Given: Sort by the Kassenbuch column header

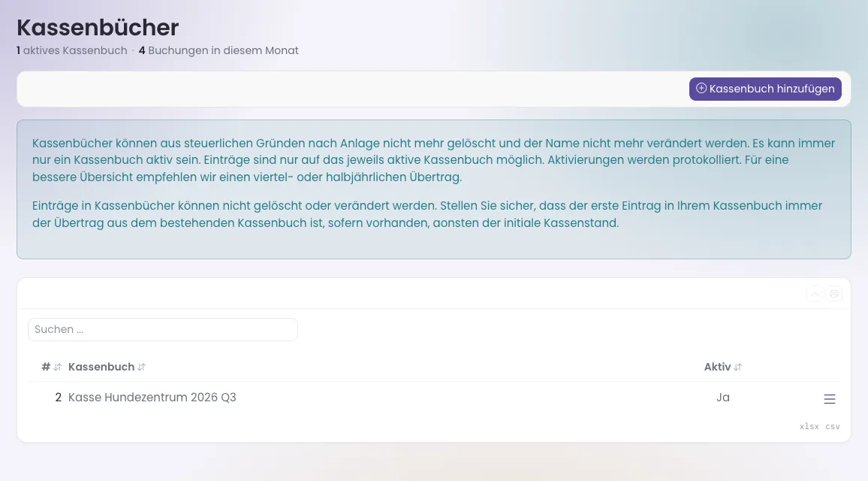Looking at the screenshot, I should coord(107,367).
